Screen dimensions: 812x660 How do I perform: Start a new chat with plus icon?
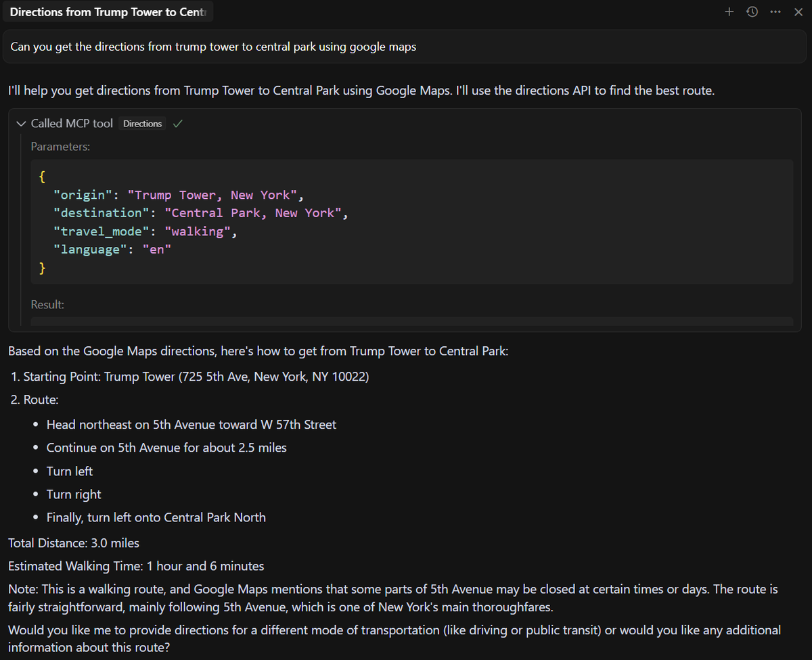[729, 12]
